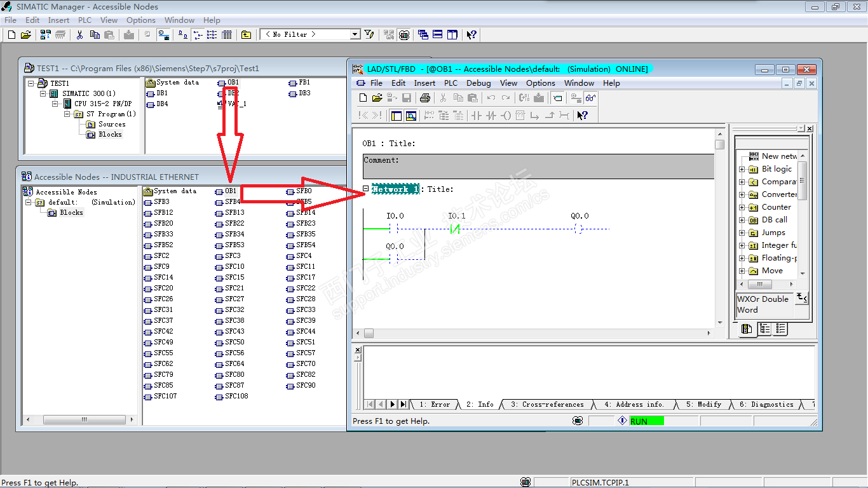This screenshot has height=488, width=868.
Task: Click the Print icon in the LAD editor
Action: tap(425, 98)
